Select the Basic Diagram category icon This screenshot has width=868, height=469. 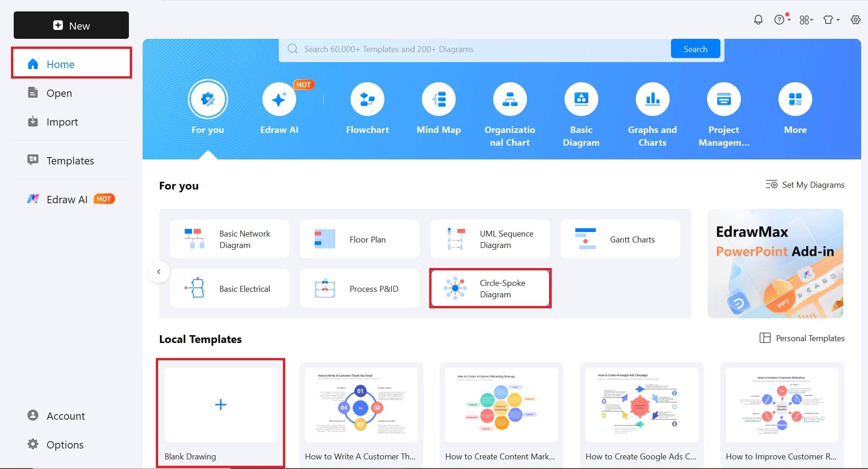tap(581, 99)
